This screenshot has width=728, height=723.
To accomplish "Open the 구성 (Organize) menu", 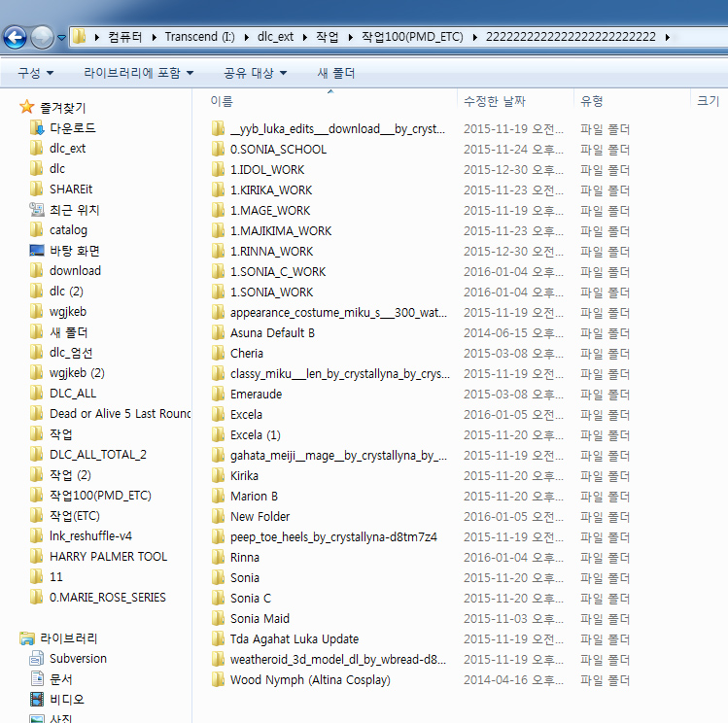I will (x=35, y=73).
